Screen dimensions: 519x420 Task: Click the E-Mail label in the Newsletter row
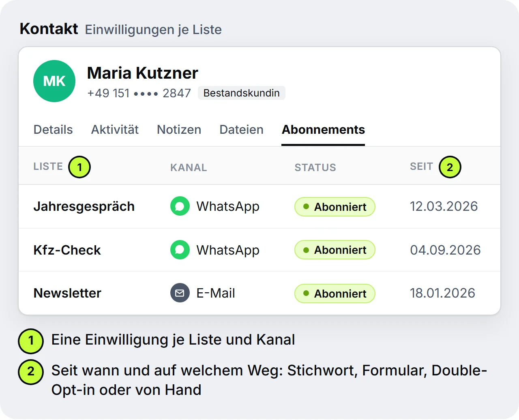[216, 293]
